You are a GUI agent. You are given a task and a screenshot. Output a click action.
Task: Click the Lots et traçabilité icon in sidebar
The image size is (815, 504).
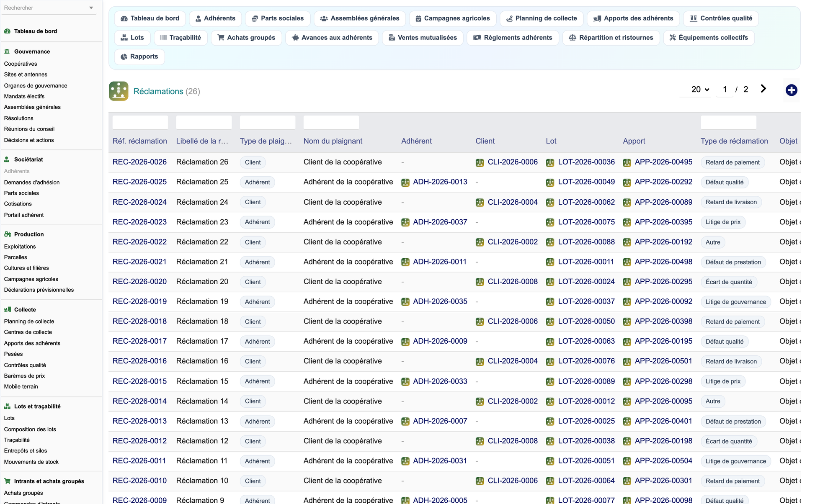[7, 406]
